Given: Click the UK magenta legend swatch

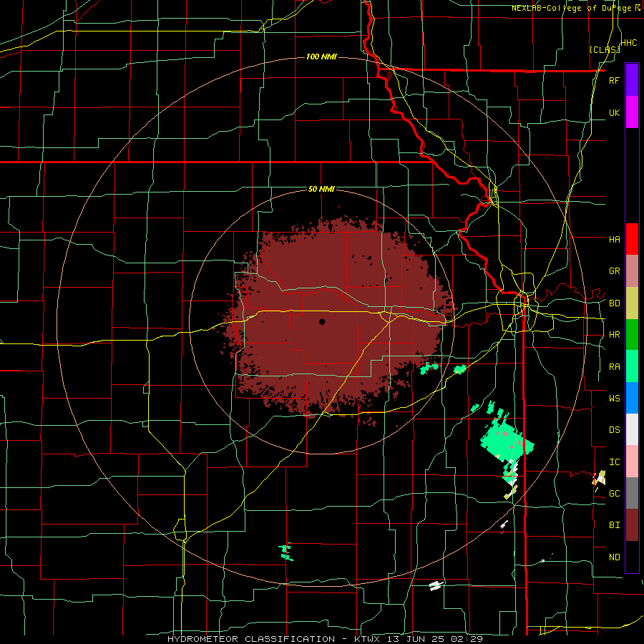Looking at the screenshot, I should (x=632, y=112).
